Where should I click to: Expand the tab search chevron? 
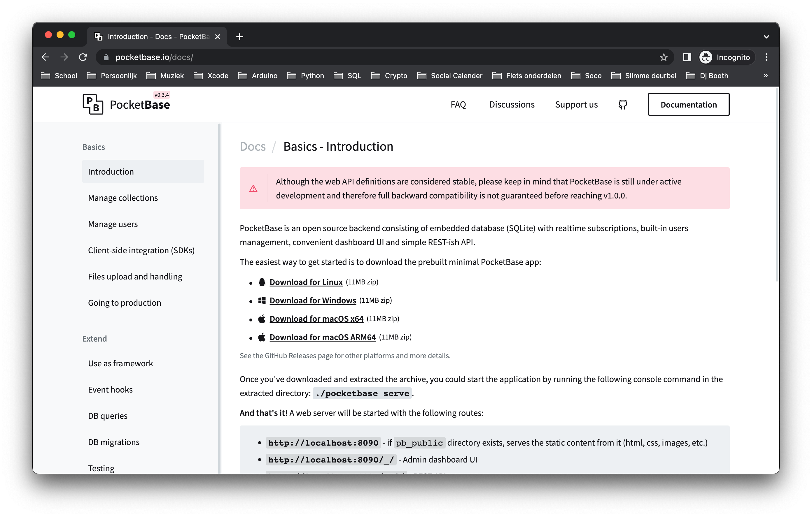coord(766,36)
